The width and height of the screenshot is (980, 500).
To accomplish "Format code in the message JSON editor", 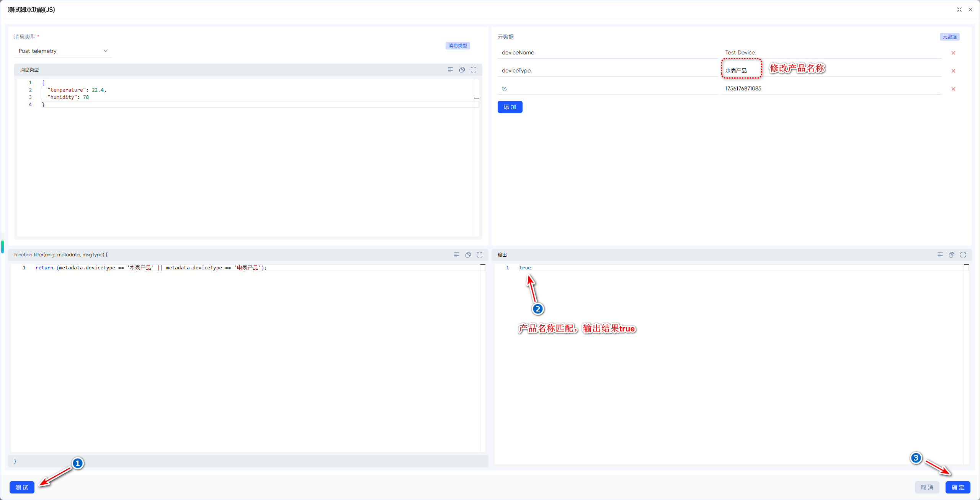I will (450, 70).
